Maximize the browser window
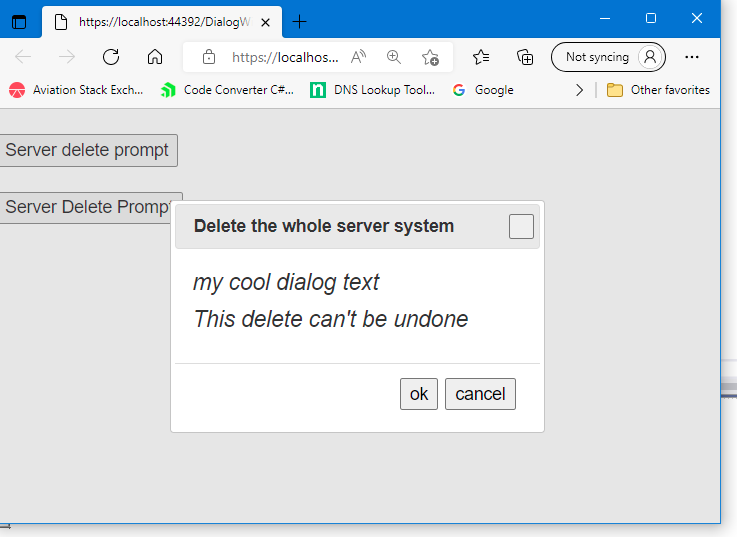Viewport: 737px width, 537px height. pos(651,18)
